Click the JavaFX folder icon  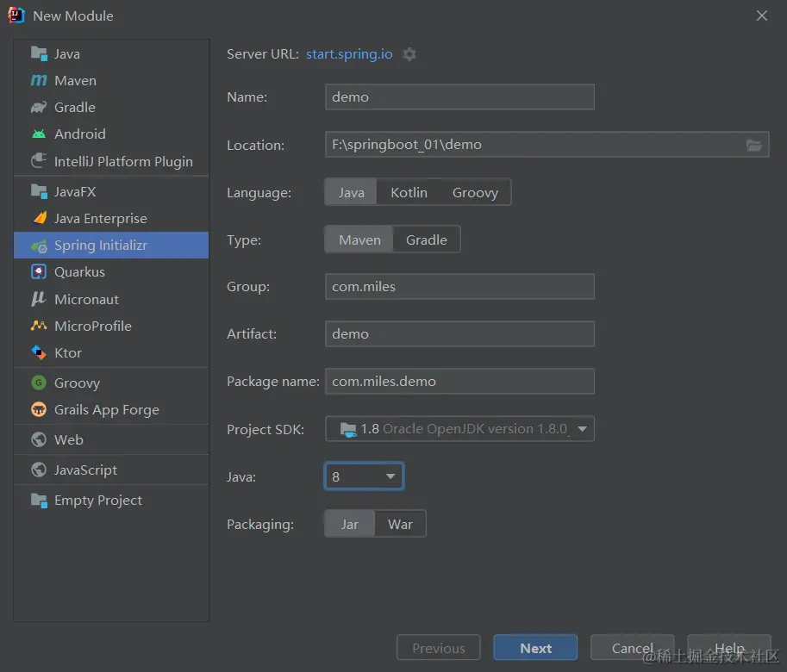pos(39,191)
